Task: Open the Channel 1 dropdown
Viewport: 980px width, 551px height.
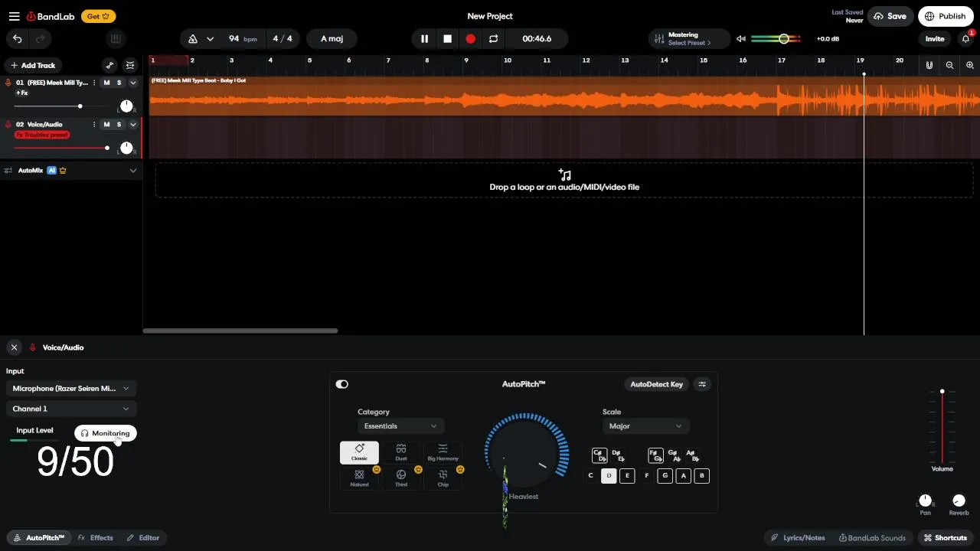Action: (72, 409)
